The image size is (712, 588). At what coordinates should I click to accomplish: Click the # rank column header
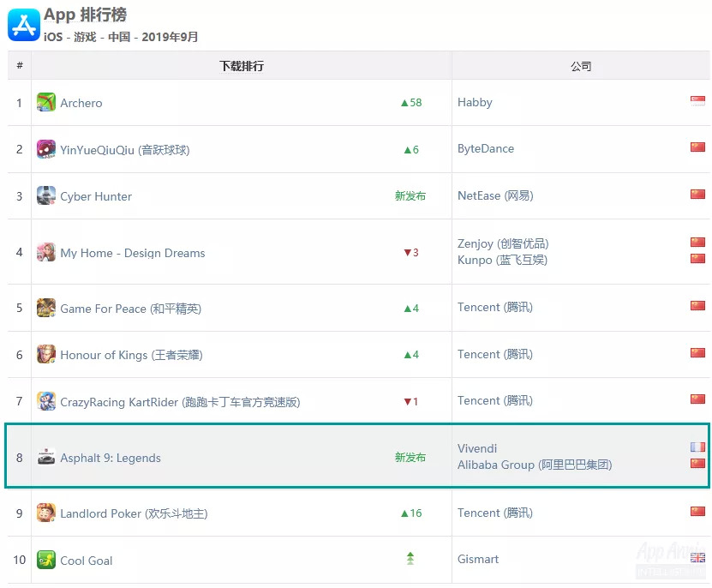pos(20,65)
